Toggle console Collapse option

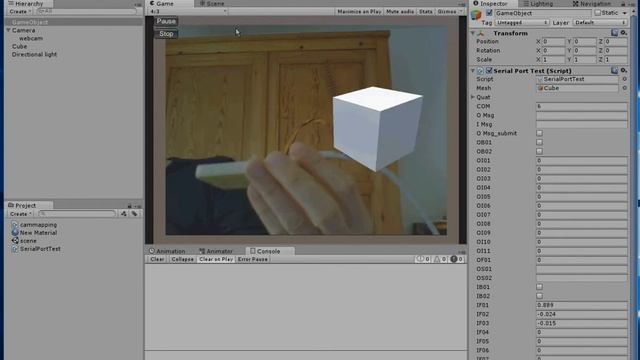point(182,259)
